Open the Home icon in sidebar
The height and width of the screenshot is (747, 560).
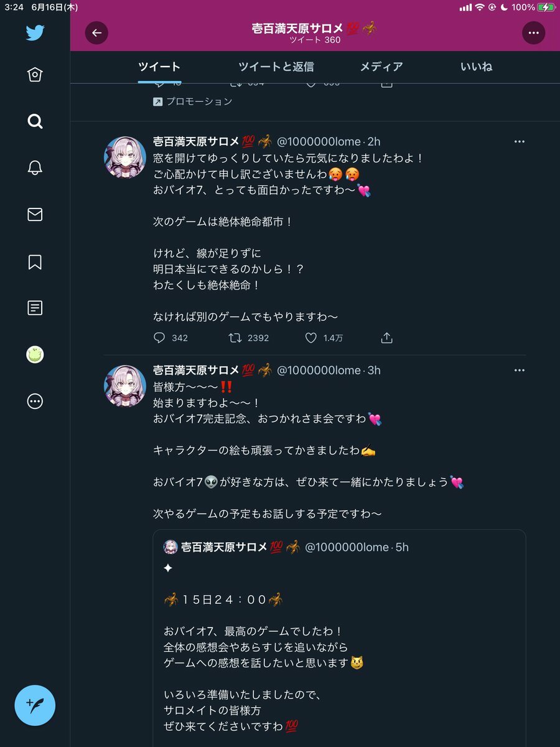tap(35, 75)
